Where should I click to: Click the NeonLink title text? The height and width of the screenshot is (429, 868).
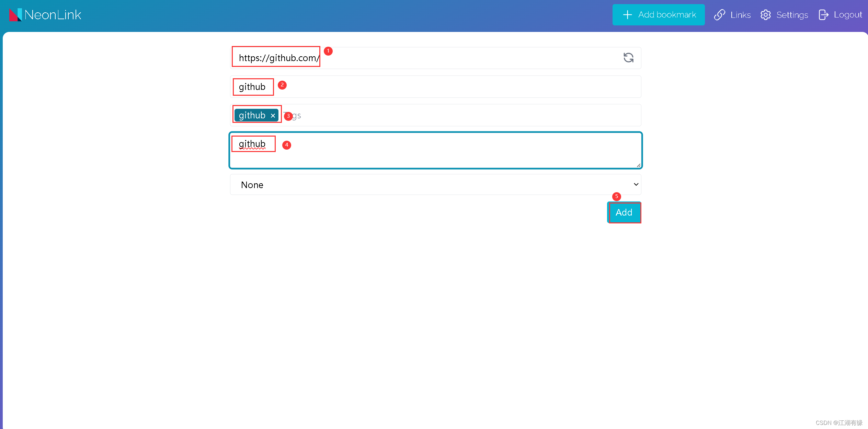[x=53, y=15]
